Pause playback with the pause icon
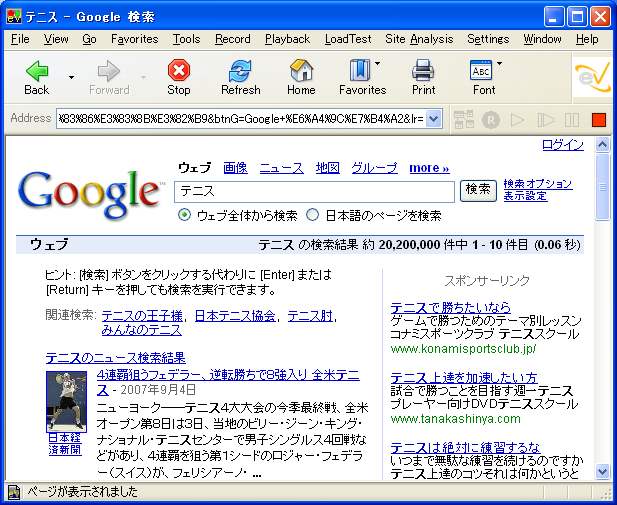 pos(572,120)
